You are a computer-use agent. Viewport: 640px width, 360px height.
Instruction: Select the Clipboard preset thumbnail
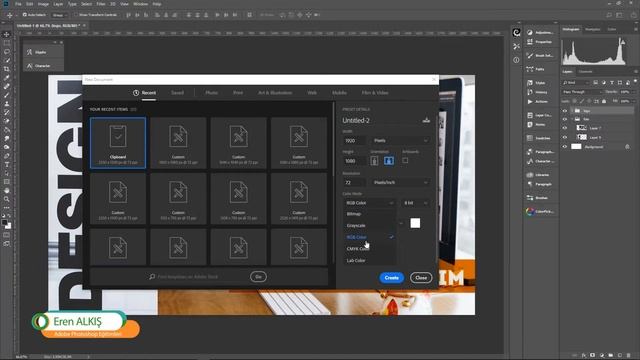point(118,143)
